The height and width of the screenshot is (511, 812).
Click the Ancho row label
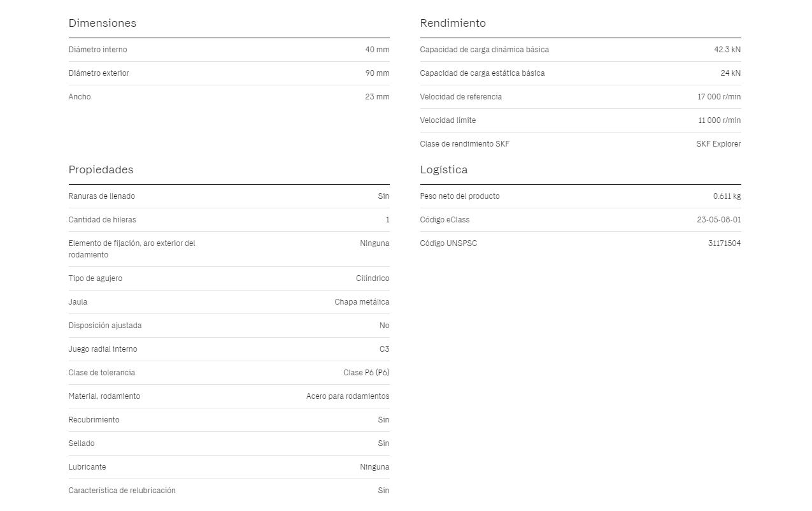[x=80, y=97]
